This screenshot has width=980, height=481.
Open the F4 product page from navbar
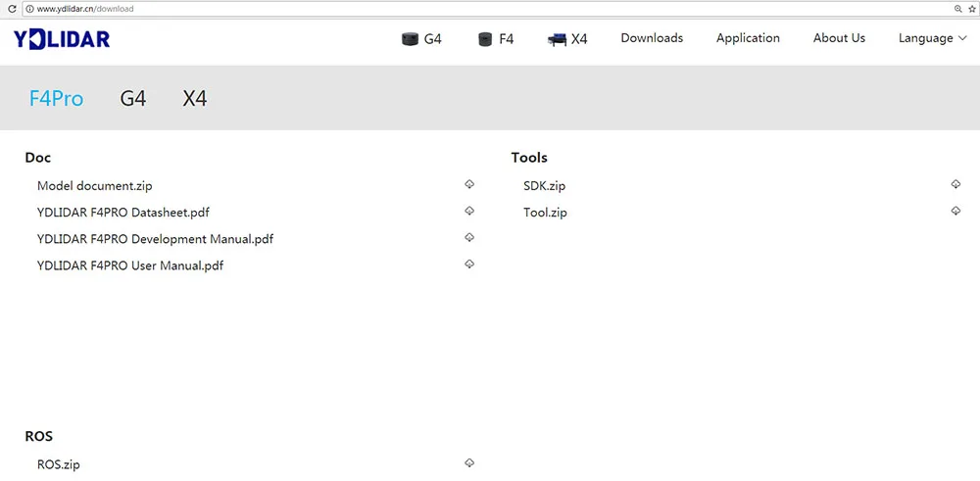tap(496, 39)
